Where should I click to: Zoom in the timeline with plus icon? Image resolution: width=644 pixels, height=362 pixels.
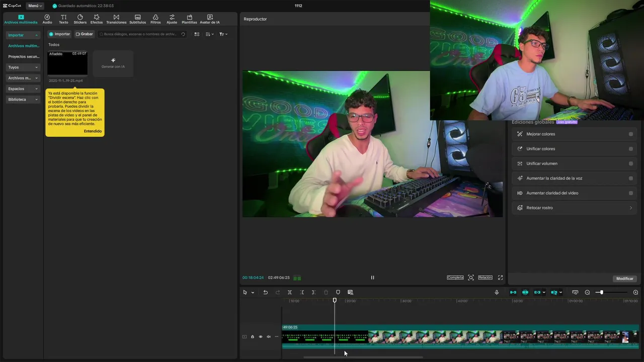click(x=635, y=292)
